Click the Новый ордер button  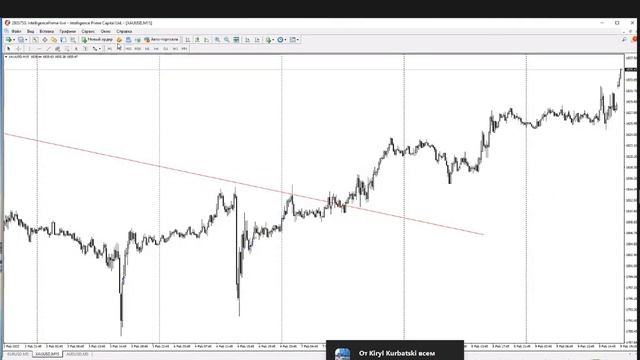[x=97, y=40]
